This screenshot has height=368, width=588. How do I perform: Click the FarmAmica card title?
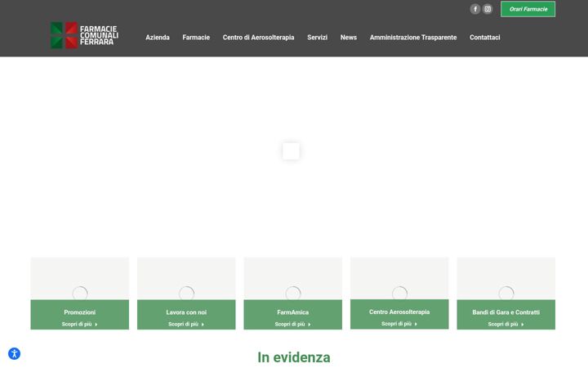click(293, 312)
